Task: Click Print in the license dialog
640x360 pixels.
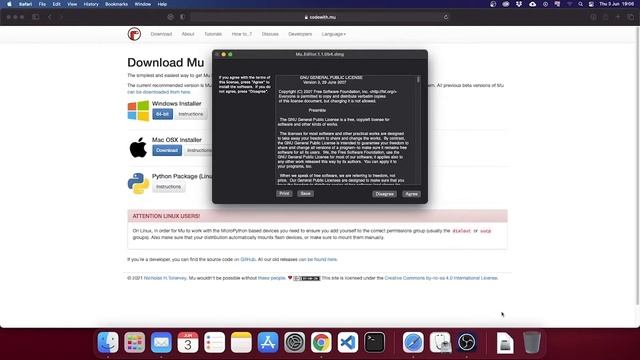Action: click(284, 193)
